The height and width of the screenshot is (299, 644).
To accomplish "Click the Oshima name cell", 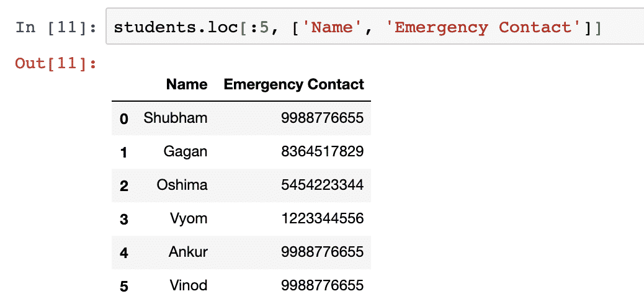I will coord(182,185).
